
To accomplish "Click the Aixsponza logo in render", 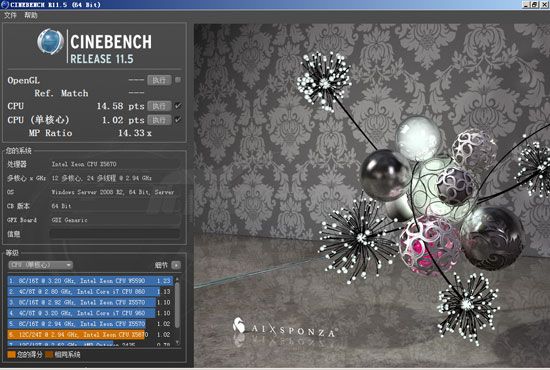I will (285, 328).
